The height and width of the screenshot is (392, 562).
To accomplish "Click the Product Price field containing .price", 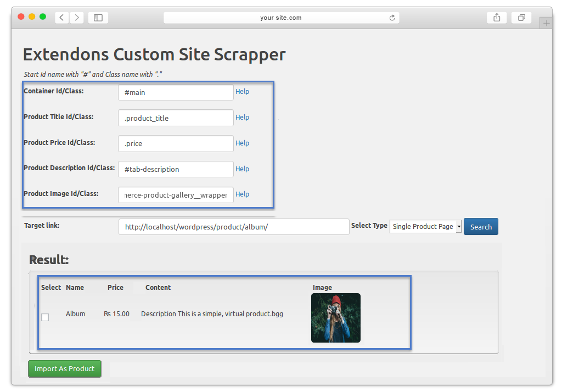I will 176,143.
